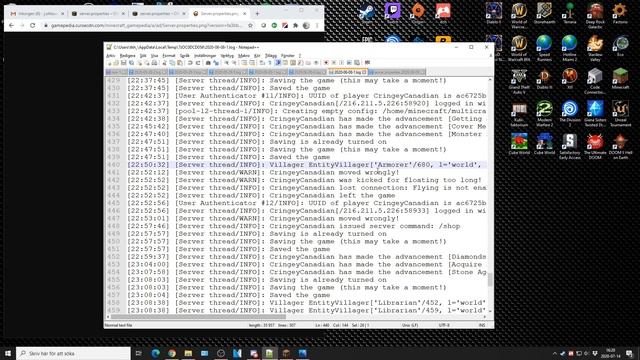Open the Stardew Valley desktop shortcut
The image size is (640, 360).
[x=595, y=47]
